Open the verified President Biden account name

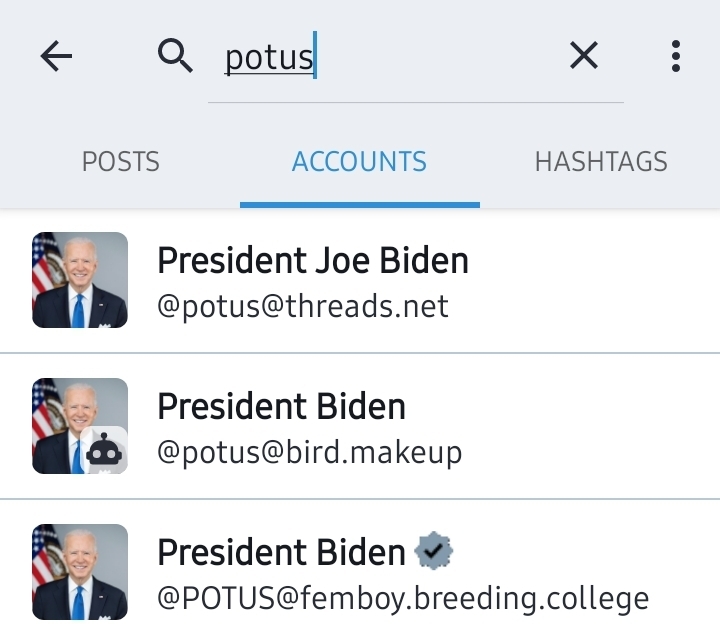click(281, 552)
